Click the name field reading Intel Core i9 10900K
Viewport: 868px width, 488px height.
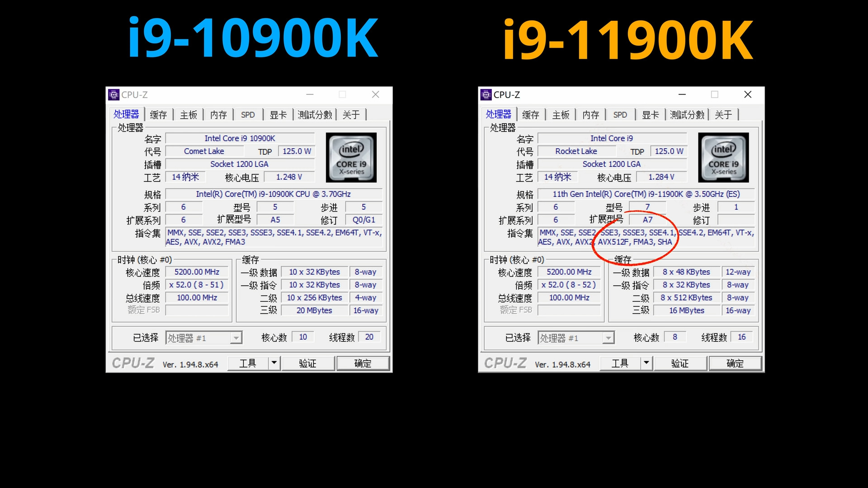[x=240, y=138]
